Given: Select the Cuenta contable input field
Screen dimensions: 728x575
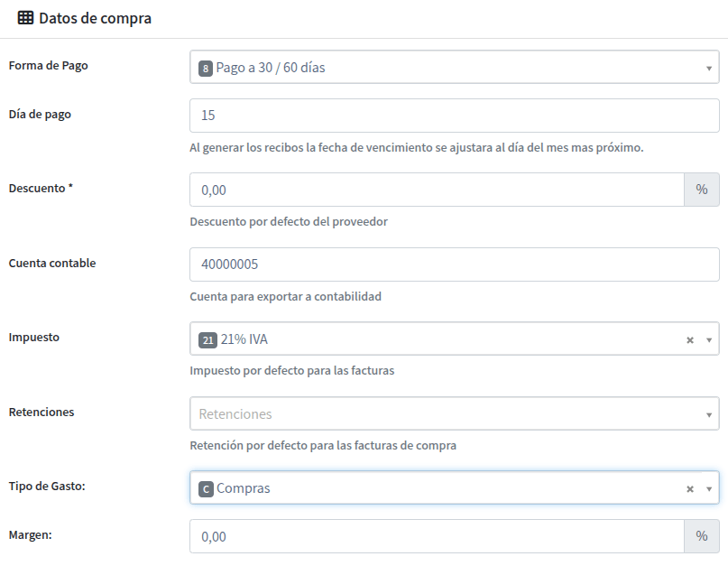Looking at the screenshot, I should coord(455,264).
